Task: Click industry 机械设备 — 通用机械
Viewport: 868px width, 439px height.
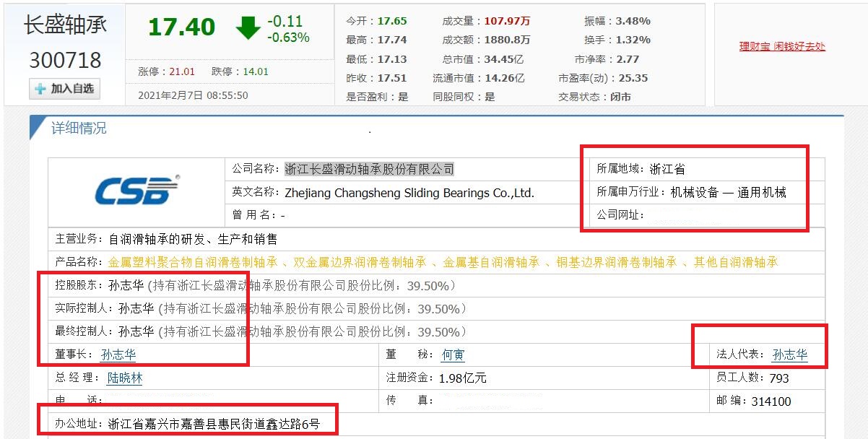Action: [728, 192]
